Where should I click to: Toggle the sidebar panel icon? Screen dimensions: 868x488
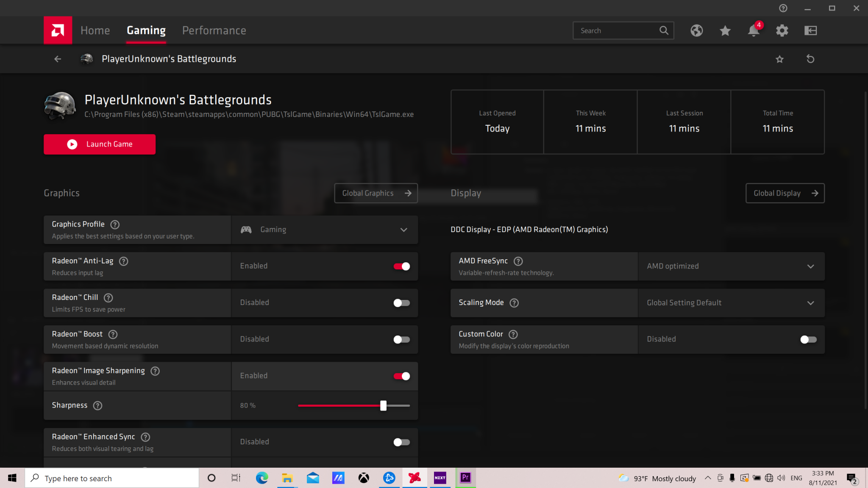point(810,30)
